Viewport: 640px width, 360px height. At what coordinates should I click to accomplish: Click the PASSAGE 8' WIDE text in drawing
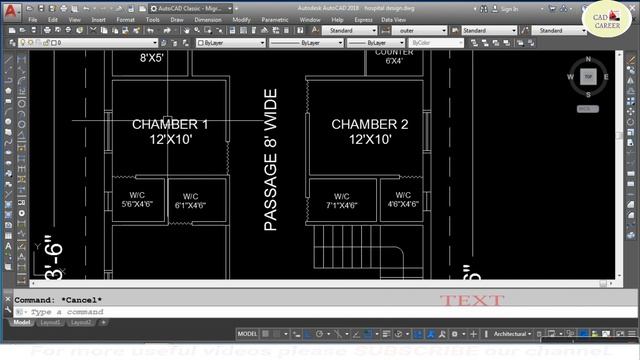pos(270,160)
